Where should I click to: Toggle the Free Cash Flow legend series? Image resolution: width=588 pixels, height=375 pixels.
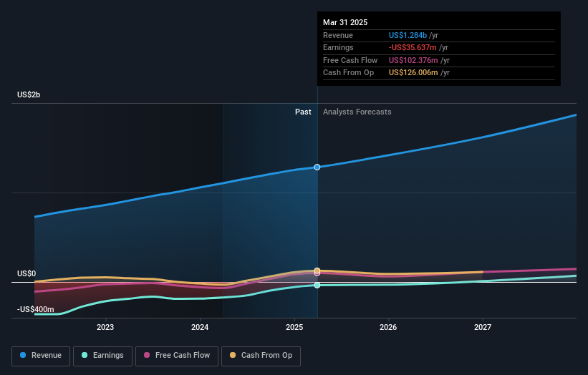coord(177,356)
